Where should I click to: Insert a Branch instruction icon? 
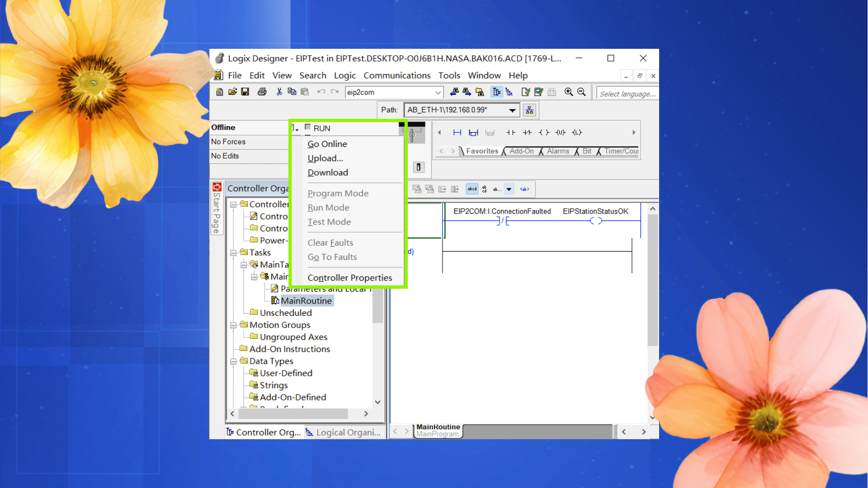[473, 132]
